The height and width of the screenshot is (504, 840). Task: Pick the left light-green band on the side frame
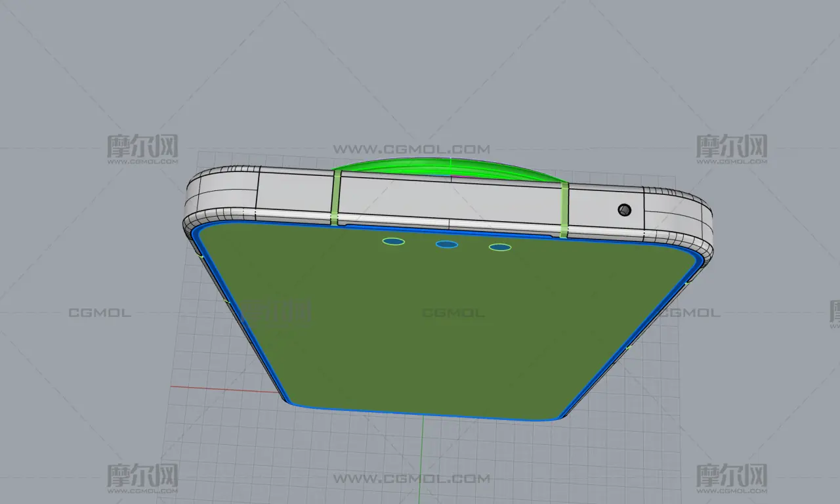tap(336, 198)
